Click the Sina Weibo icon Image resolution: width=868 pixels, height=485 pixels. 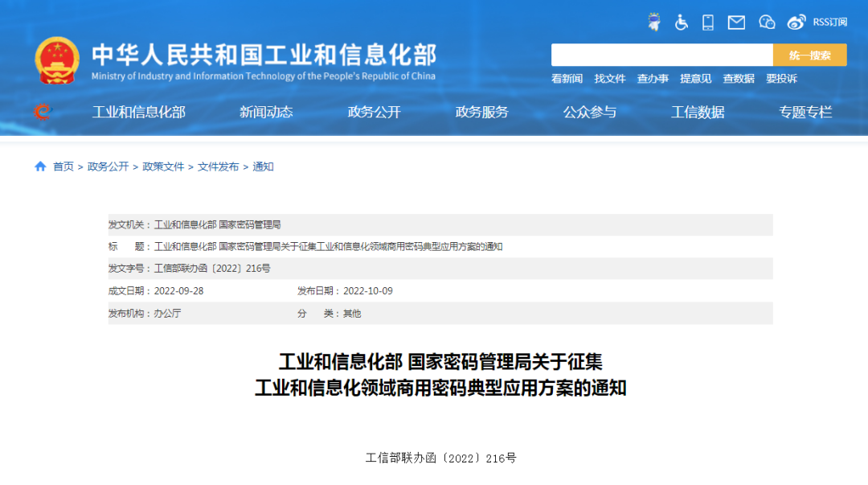(796, 23)
